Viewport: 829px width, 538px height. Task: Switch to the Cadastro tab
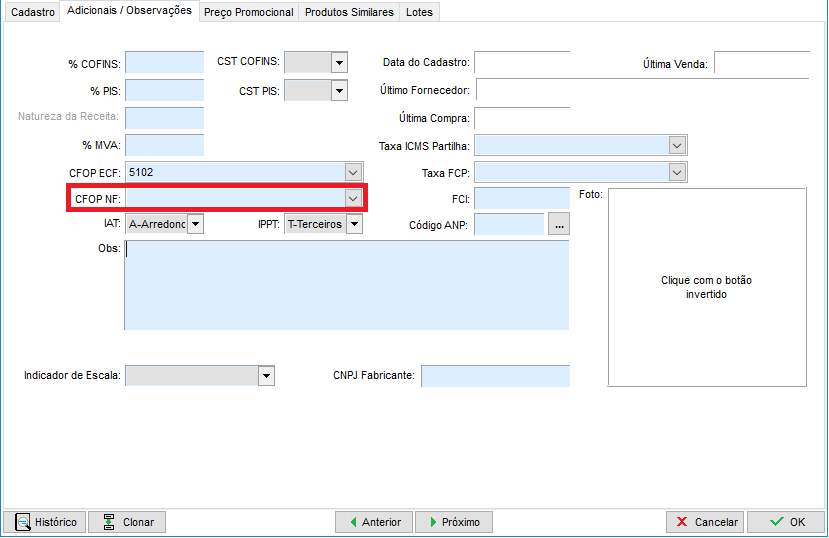(x=32, y=12)
